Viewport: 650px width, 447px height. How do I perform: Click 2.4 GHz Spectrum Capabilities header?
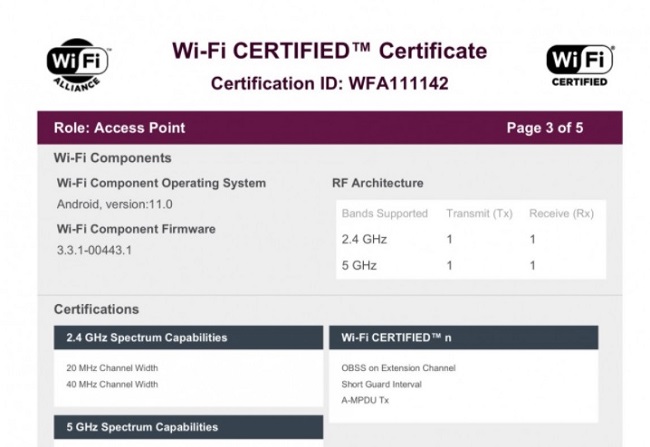(189, 338)
